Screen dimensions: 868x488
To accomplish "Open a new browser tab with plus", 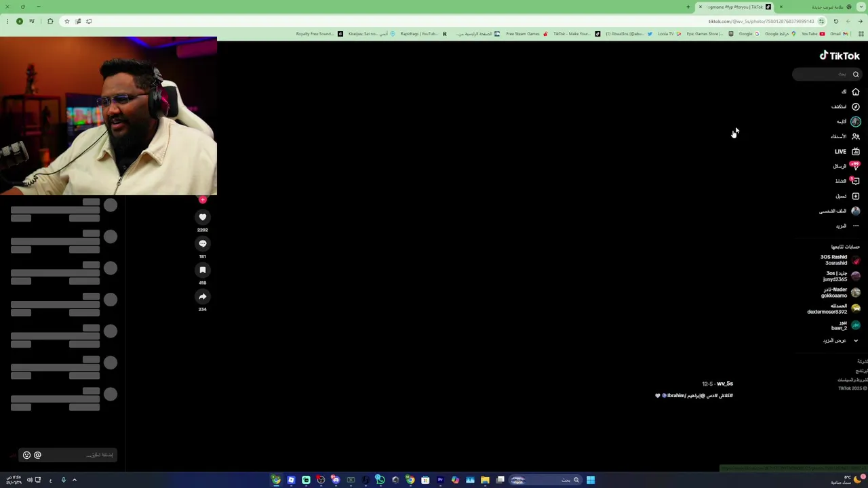I will point(688,7).
